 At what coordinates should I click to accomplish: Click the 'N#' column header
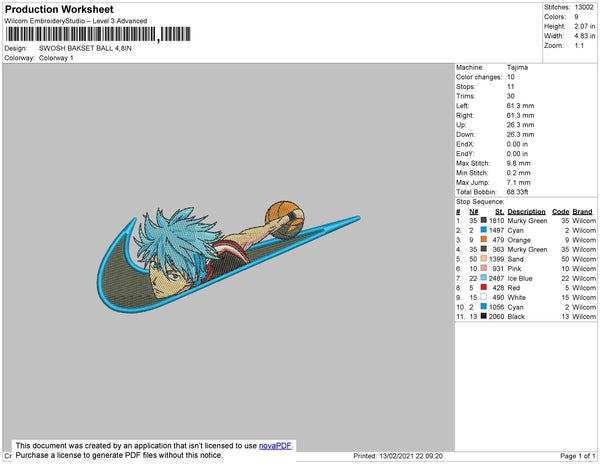click(474, 212)
